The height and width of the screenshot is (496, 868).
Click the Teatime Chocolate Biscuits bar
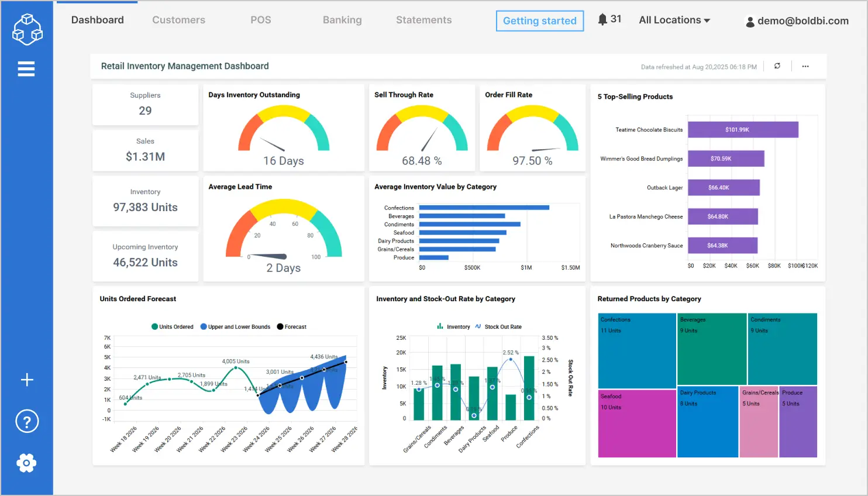pyautogui.click(x=743, y=130)
